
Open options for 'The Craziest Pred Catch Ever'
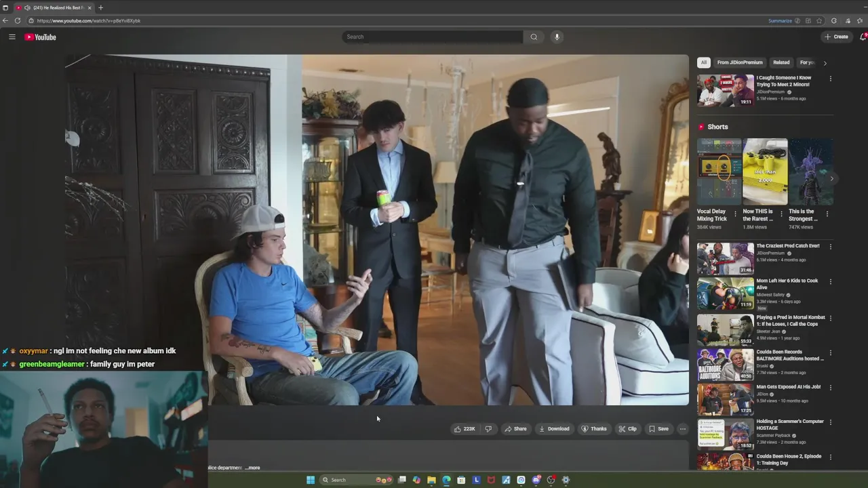click(830, 247)
